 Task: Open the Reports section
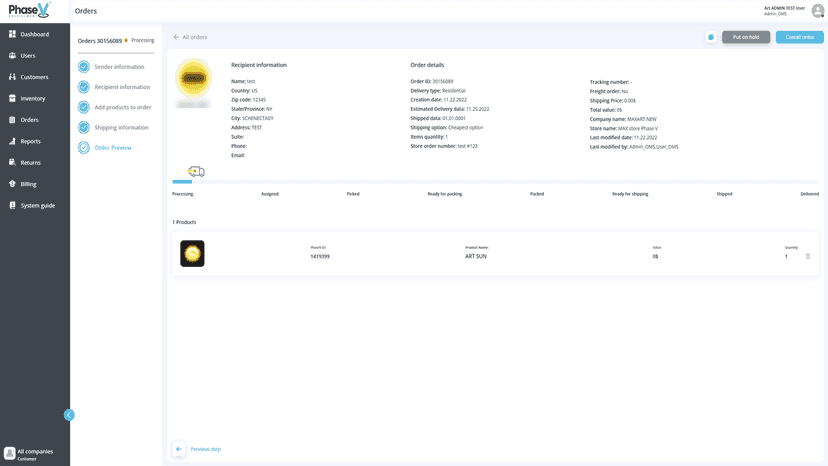coord(25,141)
